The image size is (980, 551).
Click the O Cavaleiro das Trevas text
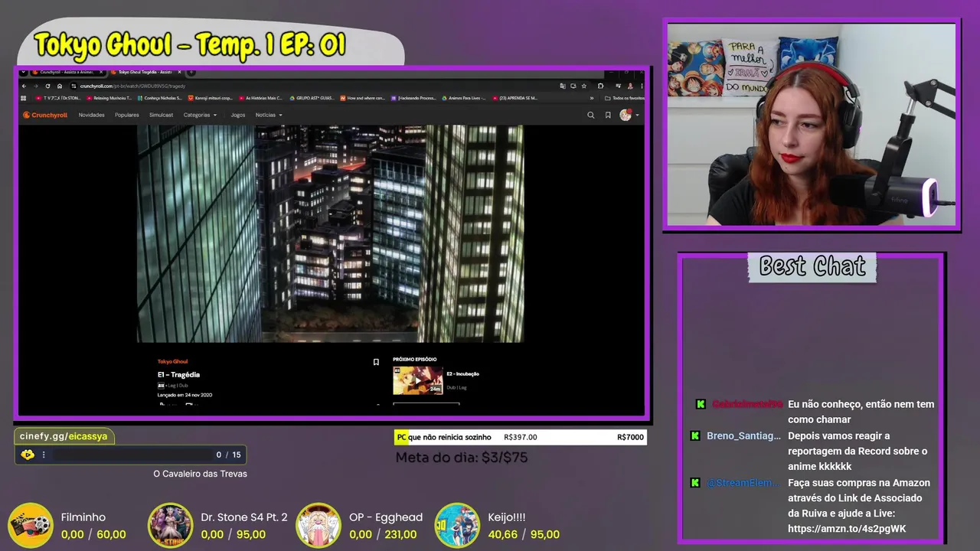pos(200,474)
